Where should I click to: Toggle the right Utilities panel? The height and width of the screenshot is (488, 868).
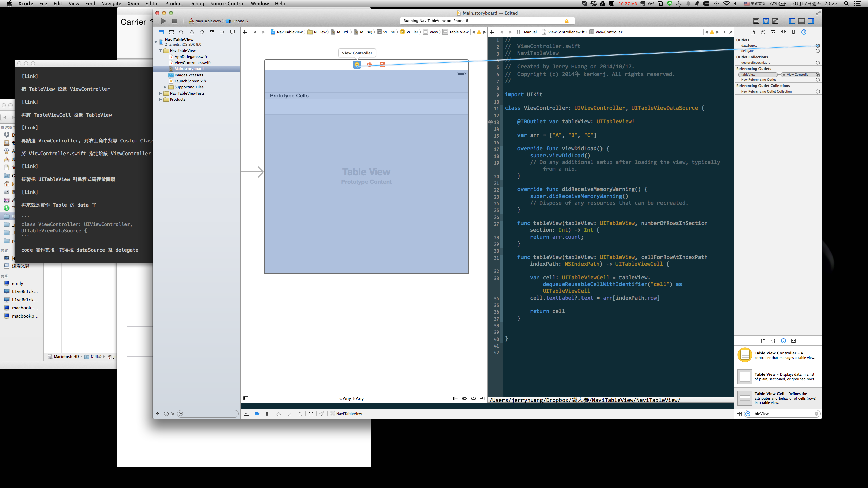click(811, 21)
